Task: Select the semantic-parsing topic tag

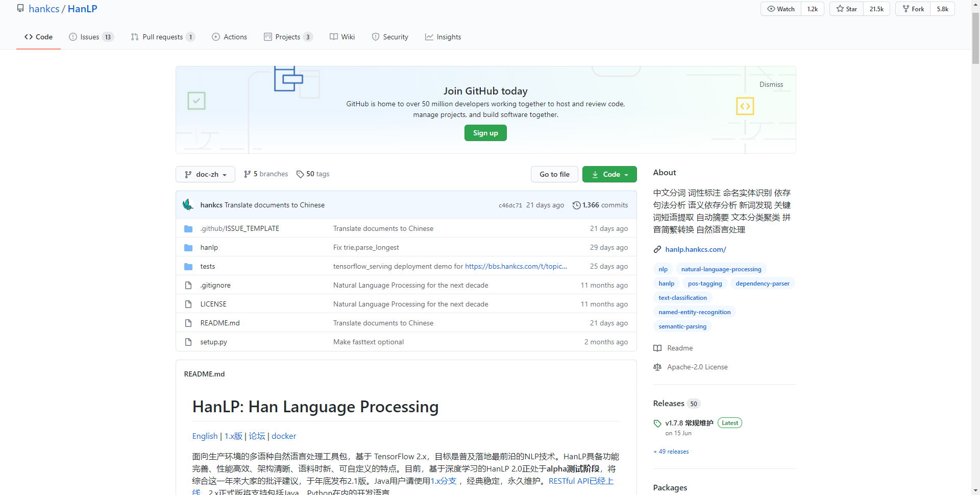Action: click(x=682, y=326)
